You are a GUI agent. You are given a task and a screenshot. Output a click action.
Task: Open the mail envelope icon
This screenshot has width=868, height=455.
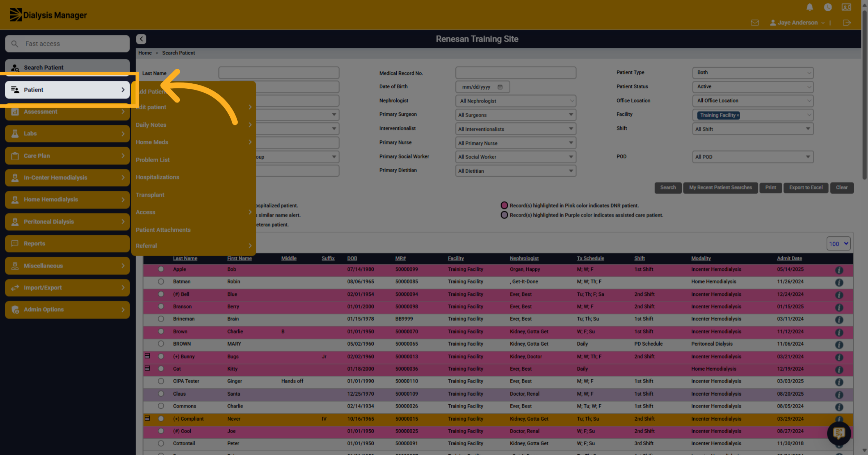[755, 23]
